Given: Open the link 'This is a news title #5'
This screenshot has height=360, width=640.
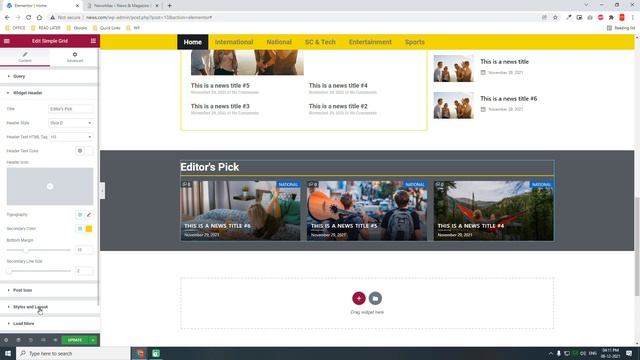Looking at the screenshot, I should click(x=220, y=86).
